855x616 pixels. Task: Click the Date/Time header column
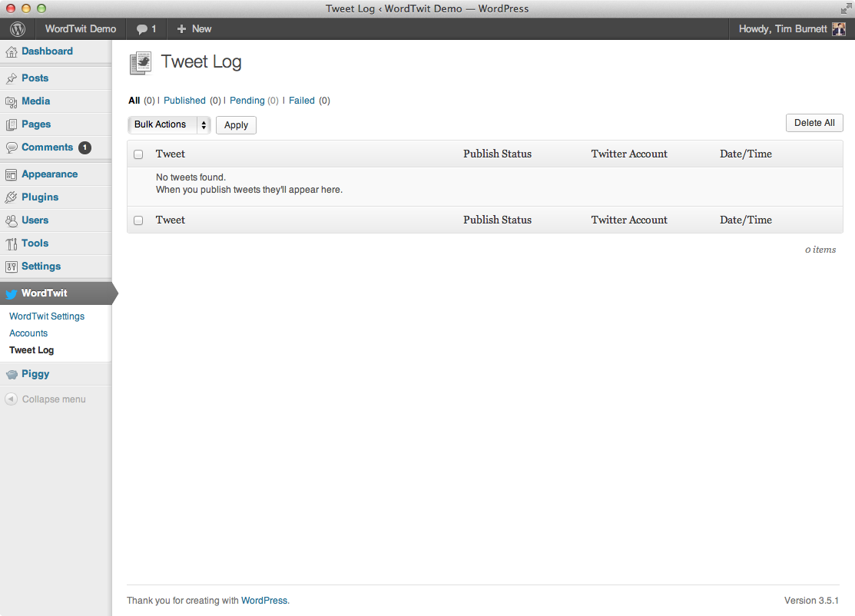pyautogui.click(x=746, y=154)
